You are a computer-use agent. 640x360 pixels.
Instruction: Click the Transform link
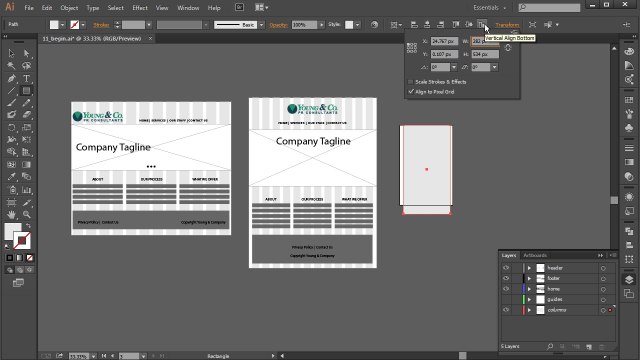[x=507, y=25]
